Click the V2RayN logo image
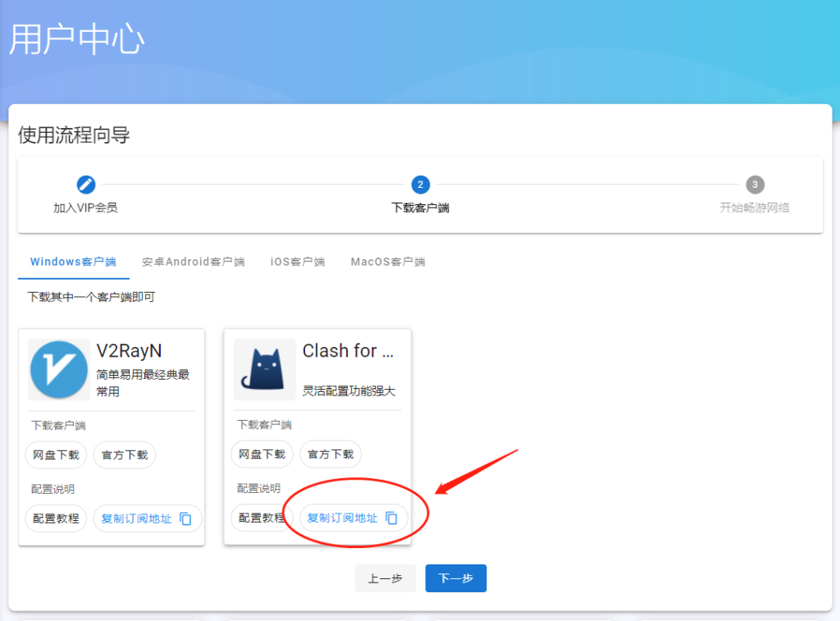This screenshot has width=840, height=621. click(59, 369)
